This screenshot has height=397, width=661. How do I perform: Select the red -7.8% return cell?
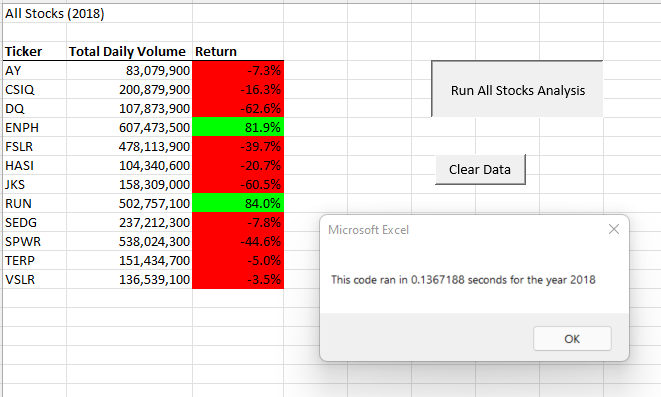click(238, 222)
